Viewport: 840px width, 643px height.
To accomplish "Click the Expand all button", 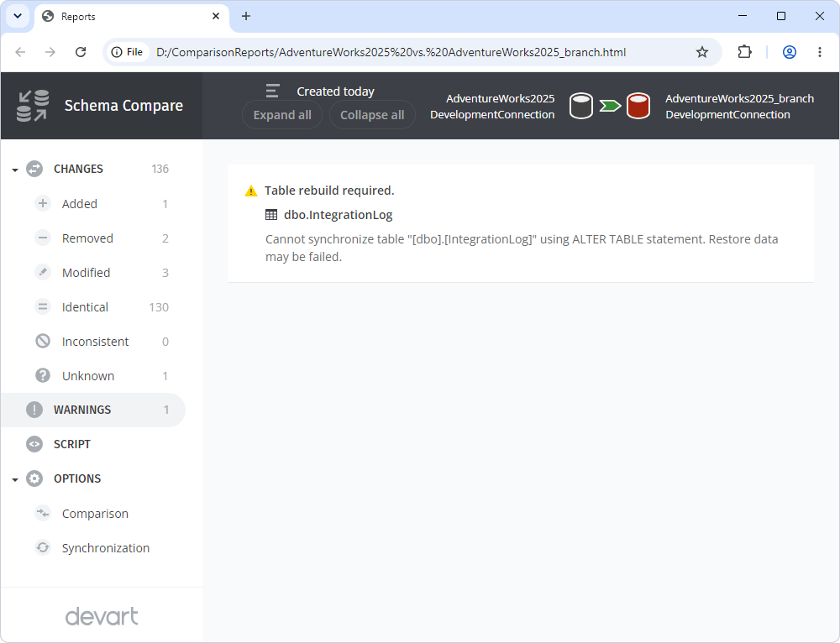I will click(282, 114).
